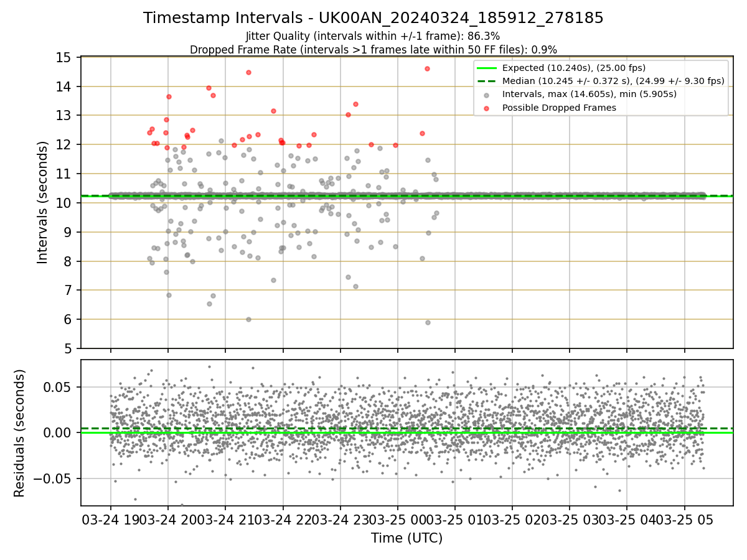Click the "Intervals (seconds)" y-axis label

tap(42, 202)
